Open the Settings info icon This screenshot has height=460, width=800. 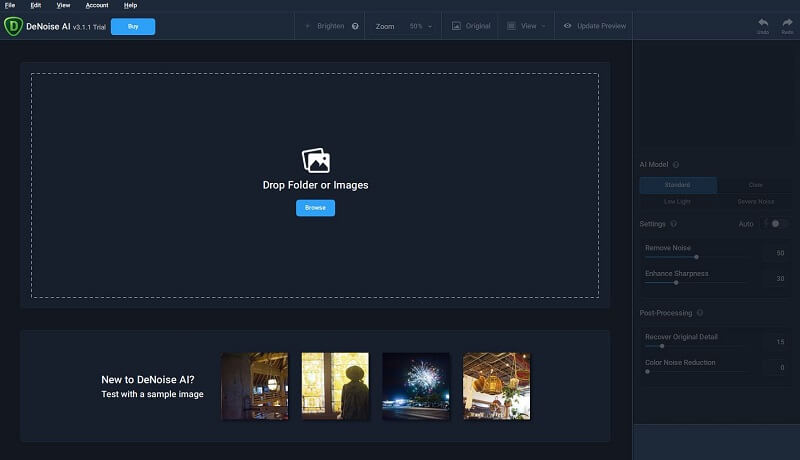[x=673, y=224]
